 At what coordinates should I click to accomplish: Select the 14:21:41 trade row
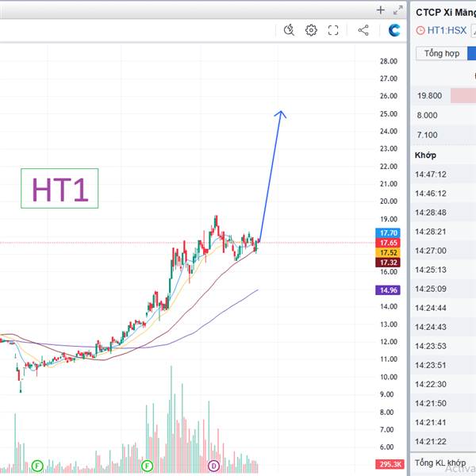tap(443, 422)
